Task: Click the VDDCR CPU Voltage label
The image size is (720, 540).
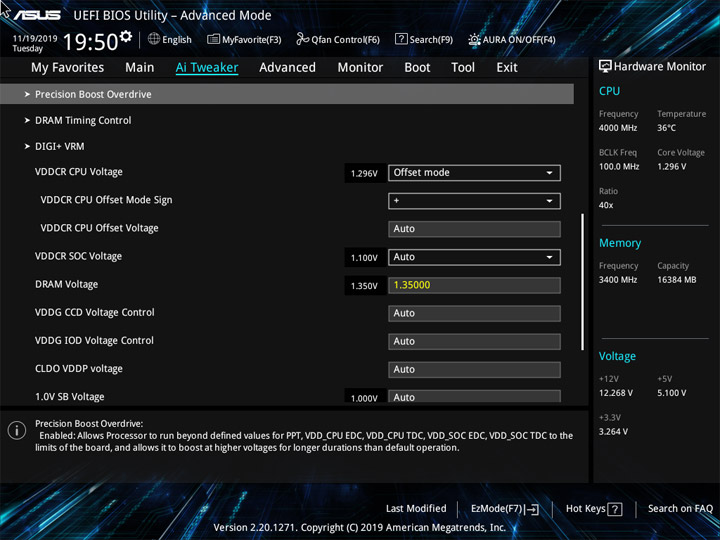Action: click(x=79, y=172)
